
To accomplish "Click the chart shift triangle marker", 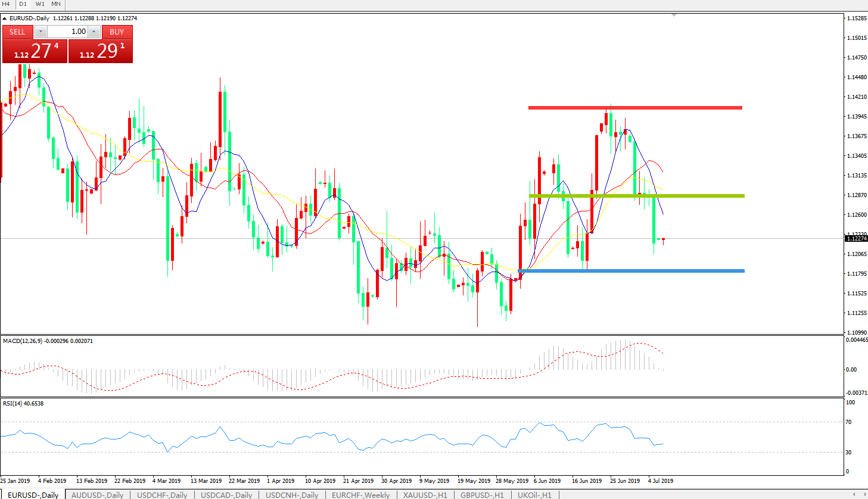I will (674, 15).
